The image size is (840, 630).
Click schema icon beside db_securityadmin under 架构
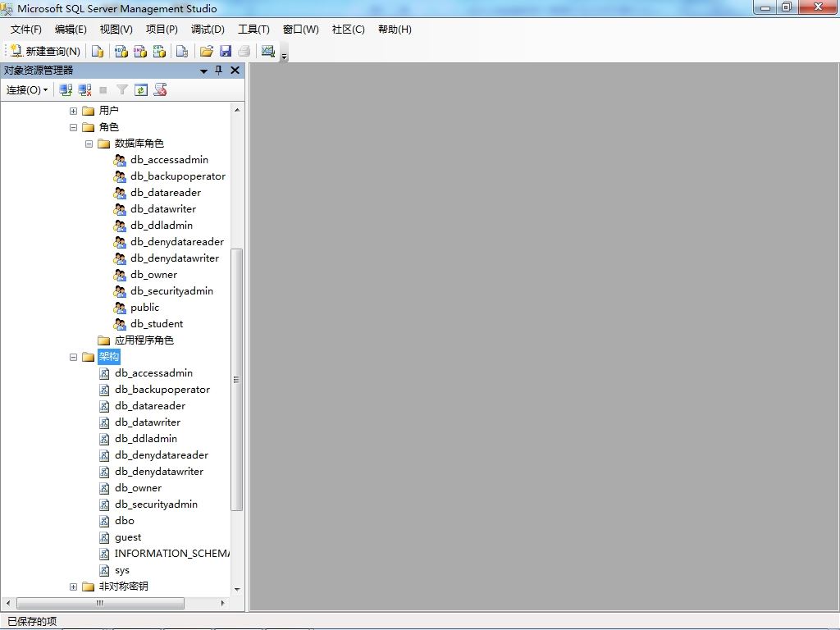[x=104, y=504]
